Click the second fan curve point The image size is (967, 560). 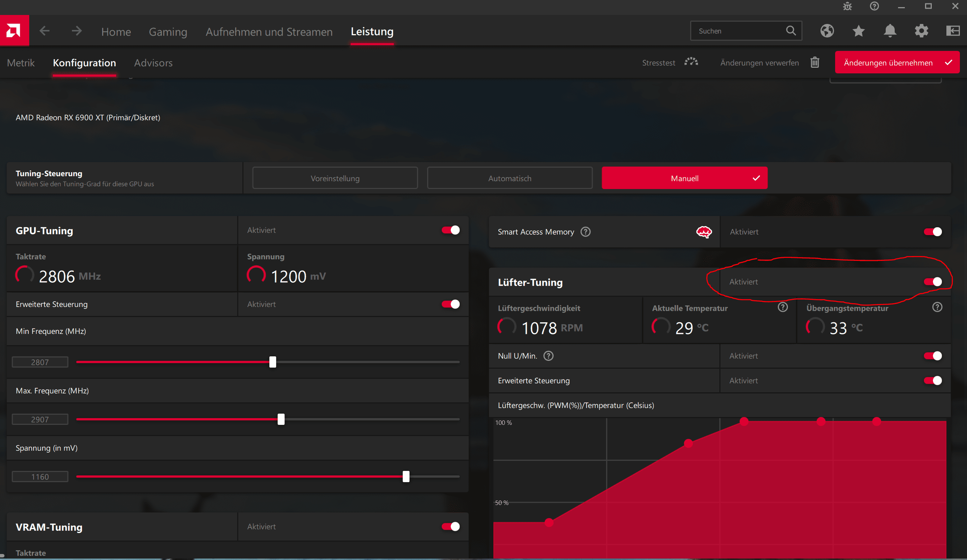coord(688,444)
